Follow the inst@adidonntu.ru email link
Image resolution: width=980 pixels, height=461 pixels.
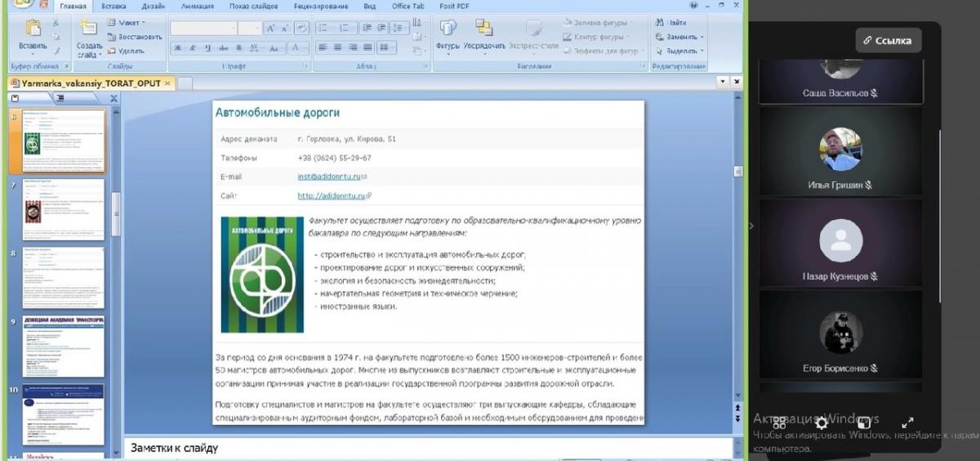tap(329, 177)
